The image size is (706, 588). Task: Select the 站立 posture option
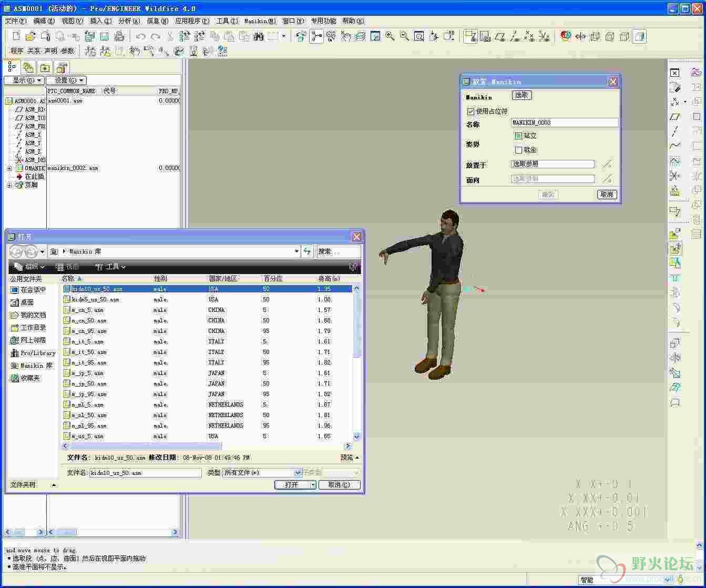pyautogui.click(x=518, y=136)
